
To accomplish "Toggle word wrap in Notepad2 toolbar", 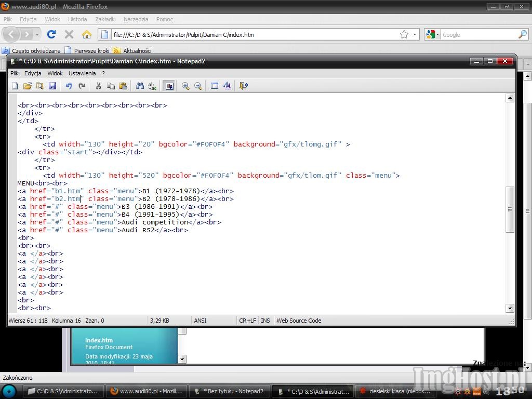I will [x=169, y=86].
